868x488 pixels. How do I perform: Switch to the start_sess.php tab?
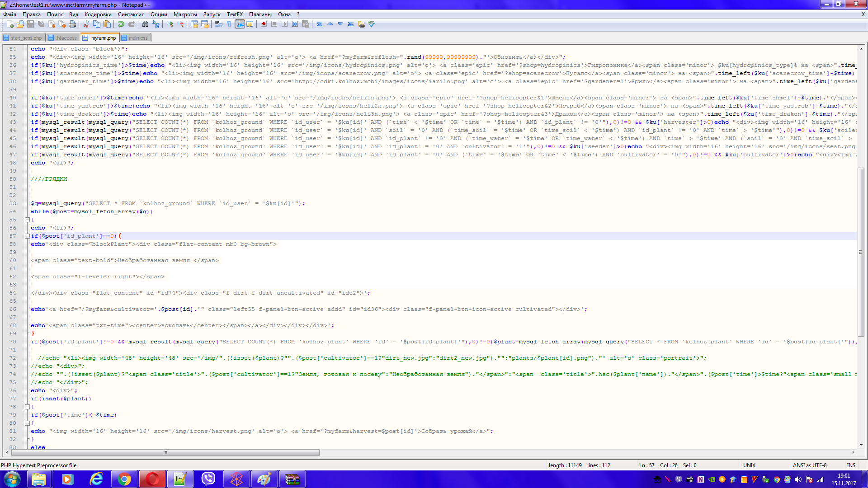click(x=23, y=38)
